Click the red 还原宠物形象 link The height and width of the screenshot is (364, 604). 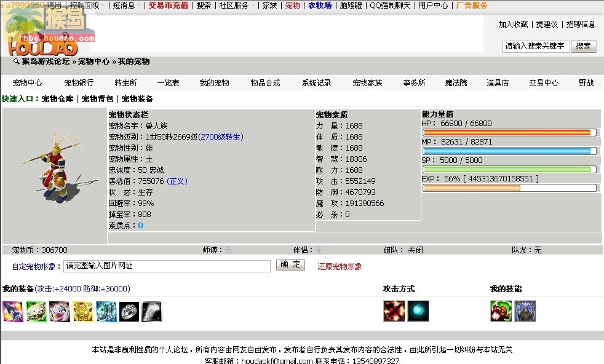340,267
